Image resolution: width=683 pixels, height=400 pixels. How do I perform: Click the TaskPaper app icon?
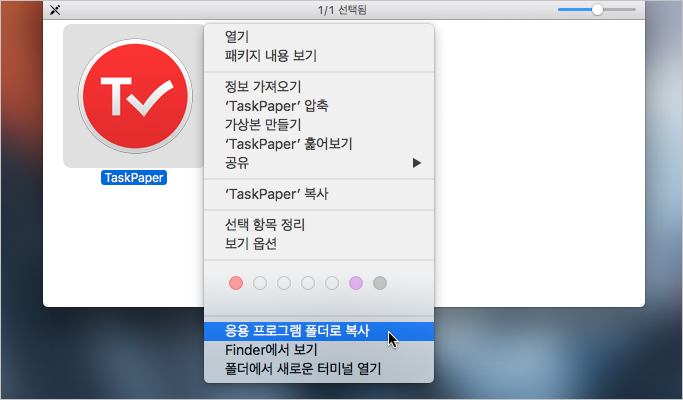135,96
